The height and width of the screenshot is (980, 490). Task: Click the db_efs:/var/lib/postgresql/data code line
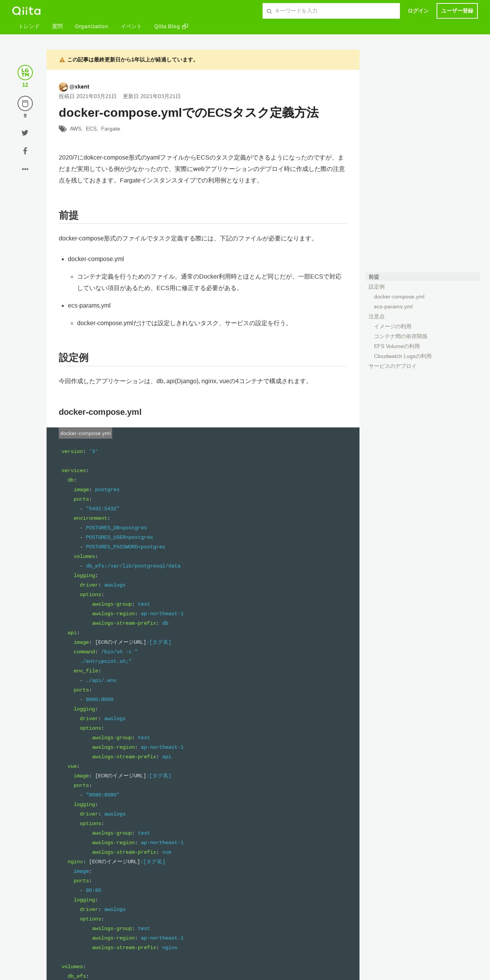(133, 566)
